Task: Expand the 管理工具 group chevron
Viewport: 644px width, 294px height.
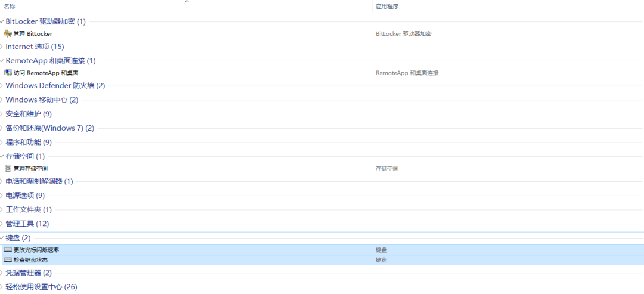Action: tap(2, 224)
